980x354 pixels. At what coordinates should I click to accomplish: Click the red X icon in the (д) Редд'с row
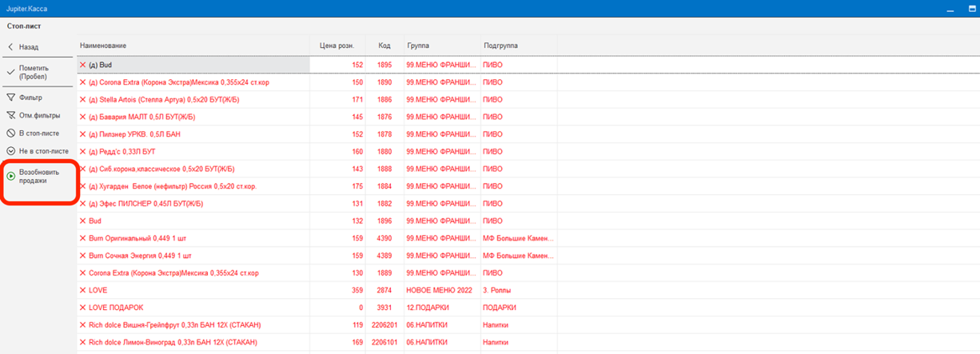83,152
